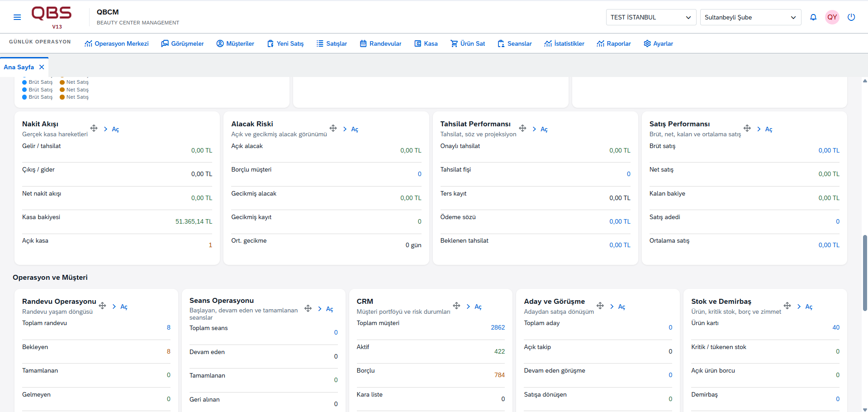The height and width of the screenshot is (412, 868).
Task: Open Ayarlar settings menu
Action: coord(658,43)
